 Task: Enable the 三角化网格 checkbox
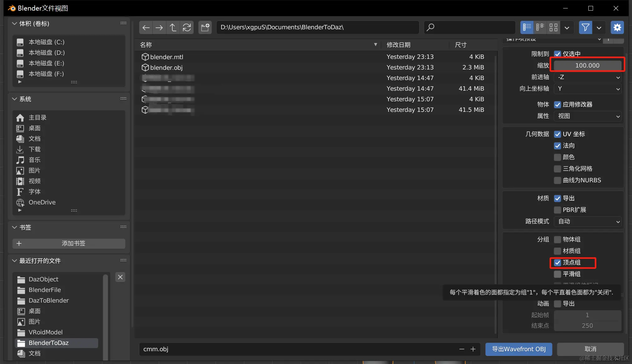pos(558,169)
